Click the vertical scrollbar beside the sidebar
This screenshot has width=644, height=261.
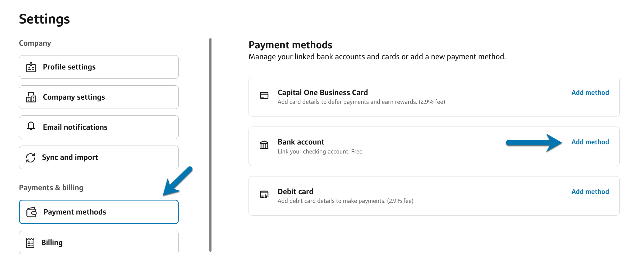[x=210, y=145]
